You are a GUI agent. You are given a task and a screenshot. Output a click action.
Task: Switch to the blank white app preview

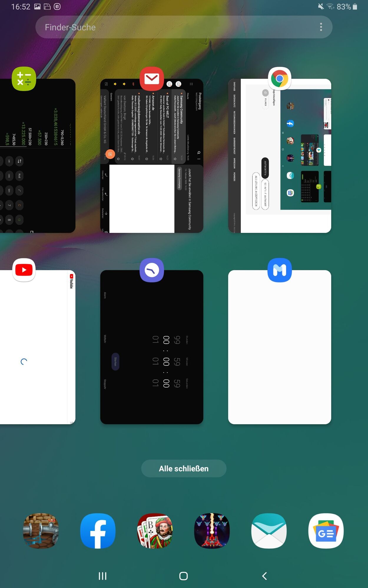point(280,347)
